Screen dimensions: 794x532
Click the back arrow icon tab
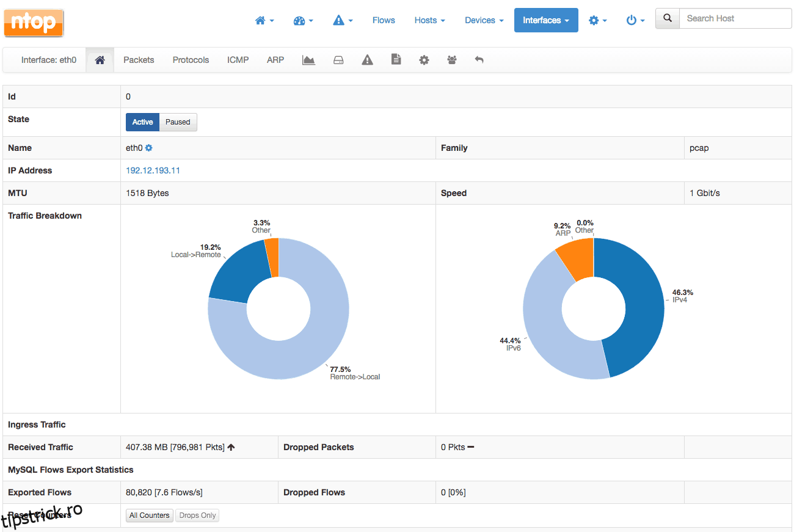pos(479,60)
